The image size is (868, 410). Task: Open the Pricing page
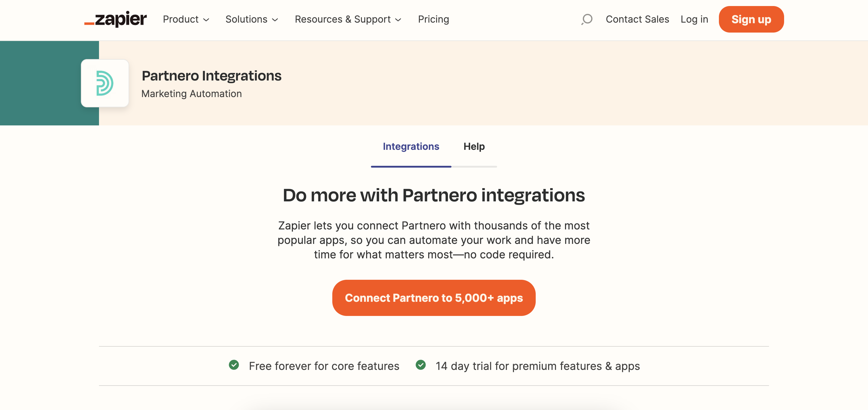point(433,19)
